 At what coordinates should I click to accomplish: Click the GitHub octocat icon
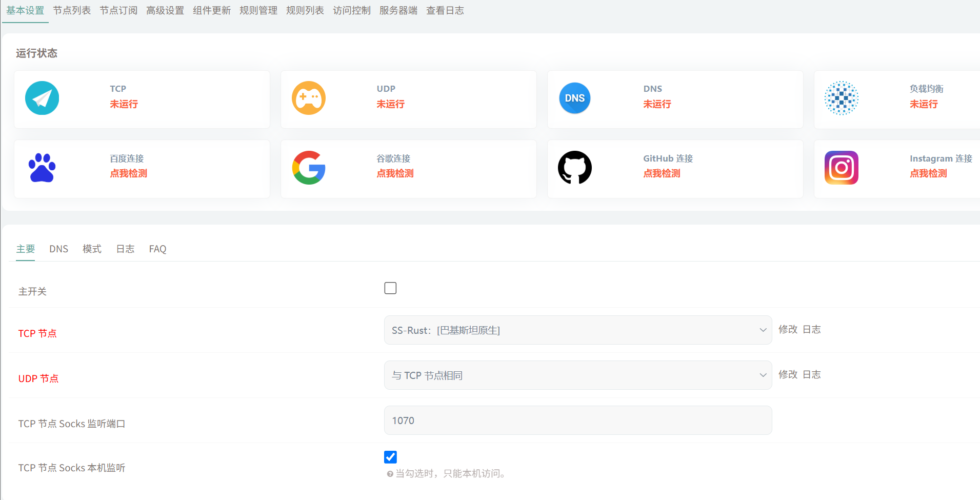tap(575, 168)
